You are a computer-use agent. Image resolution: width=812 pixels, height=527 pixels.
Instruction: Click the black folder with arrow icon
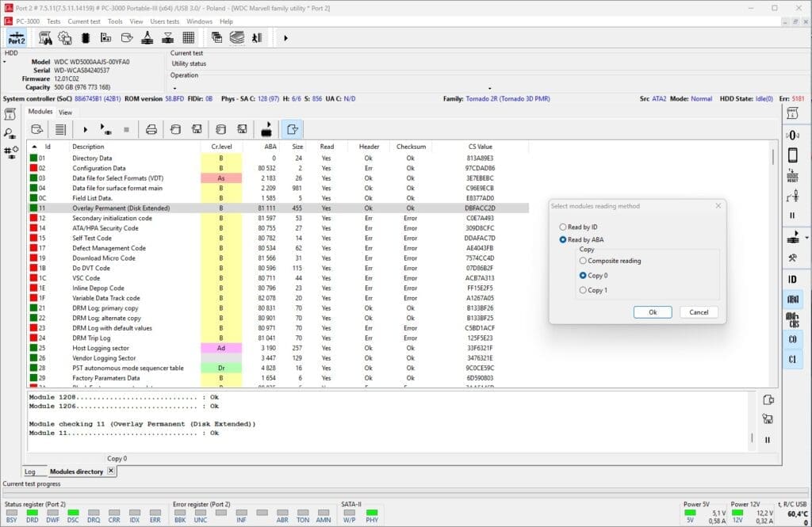tap(266, 129)
